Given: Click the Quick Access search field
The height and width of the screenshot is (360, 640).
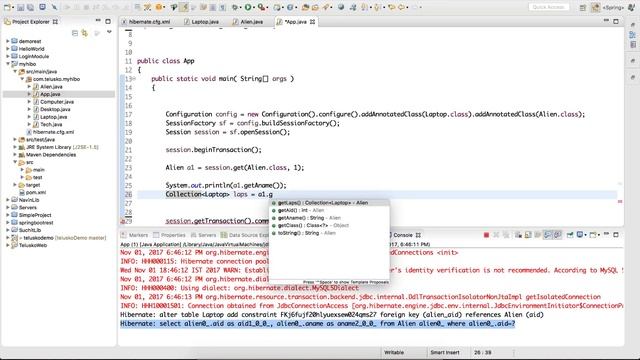Looking at the screenshot, I should [x=549, y=7].
